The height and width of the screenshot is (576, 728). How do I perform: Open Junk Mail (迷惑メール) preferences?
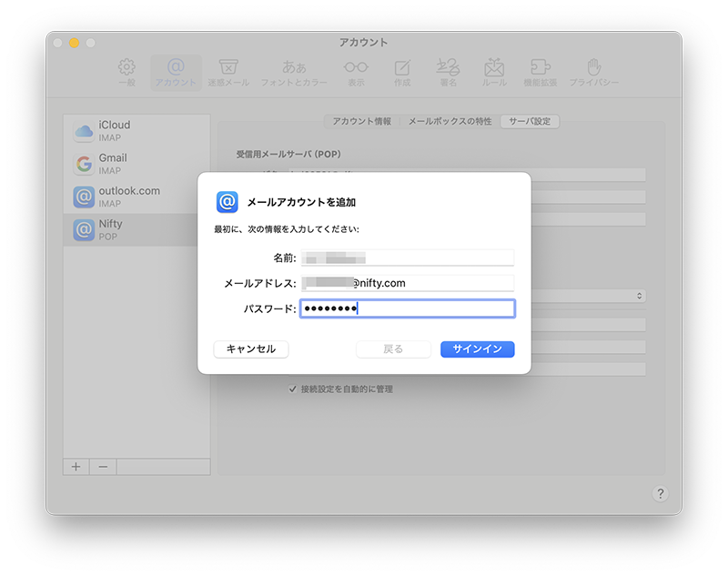tap(228, 72)
